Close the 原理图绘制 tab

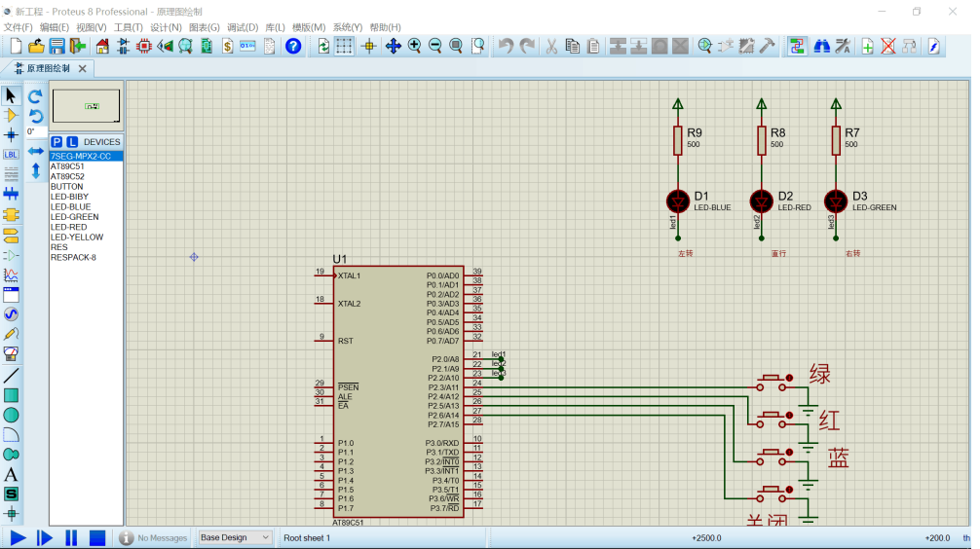point(83,68)
